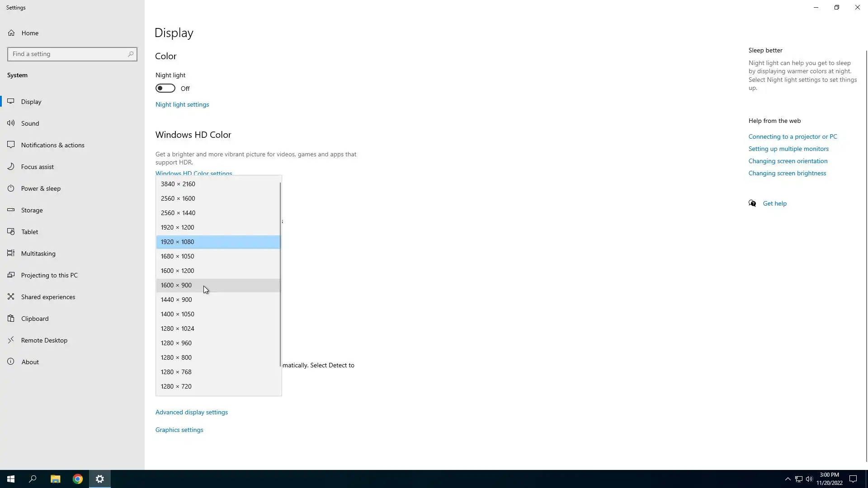Image resolution: width=868 pixels, height=488 pixels.
Task: Click the resolution list scrollbar
Action: [x=280, y=271]
